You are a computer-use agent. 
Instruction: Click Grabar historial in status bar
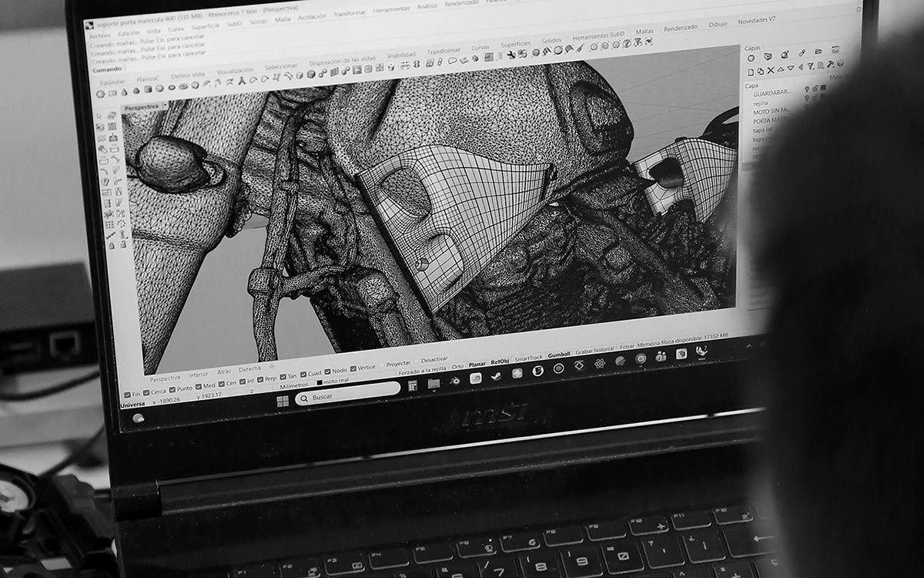coord(595,352)
